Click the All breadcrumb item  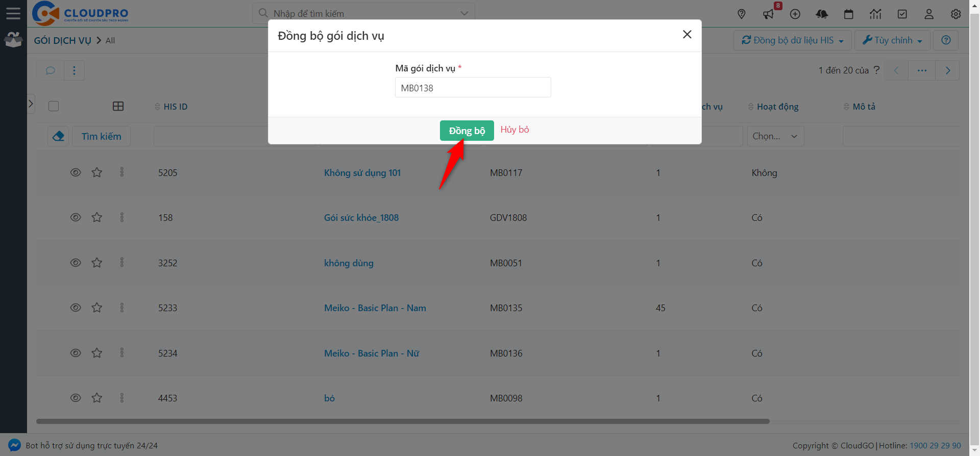[110, 40]
